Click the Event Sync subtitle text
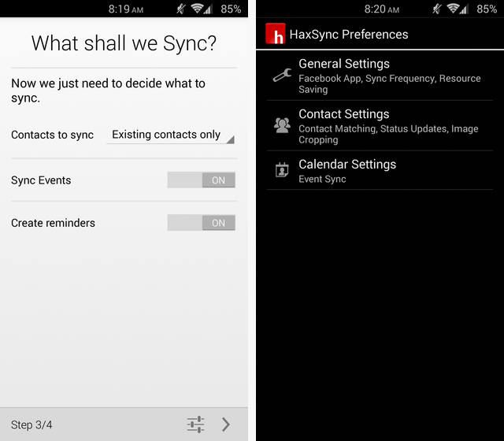 coord(322,179)
